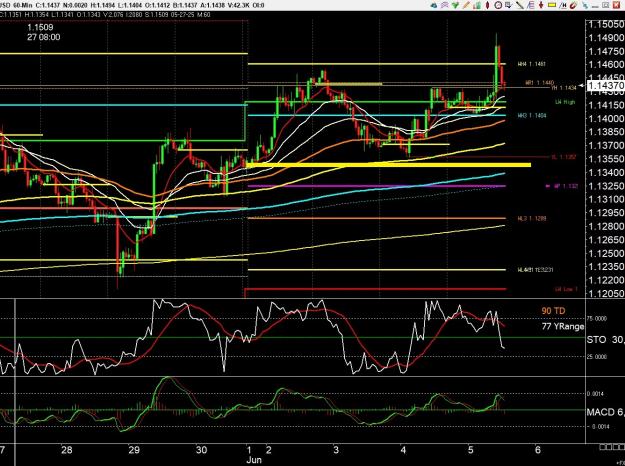Click the '90 TD' orange label

[x=553, y=311]
